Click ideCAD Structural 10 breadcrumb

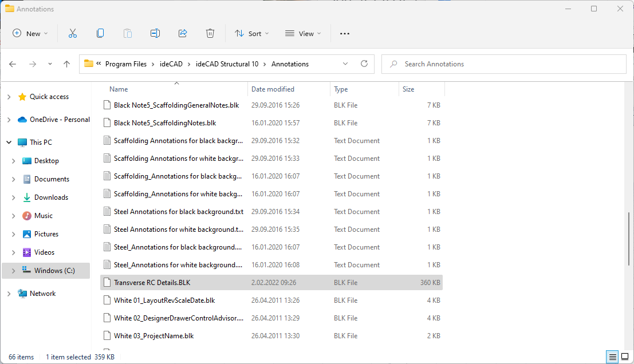click(x=226, y=64)
